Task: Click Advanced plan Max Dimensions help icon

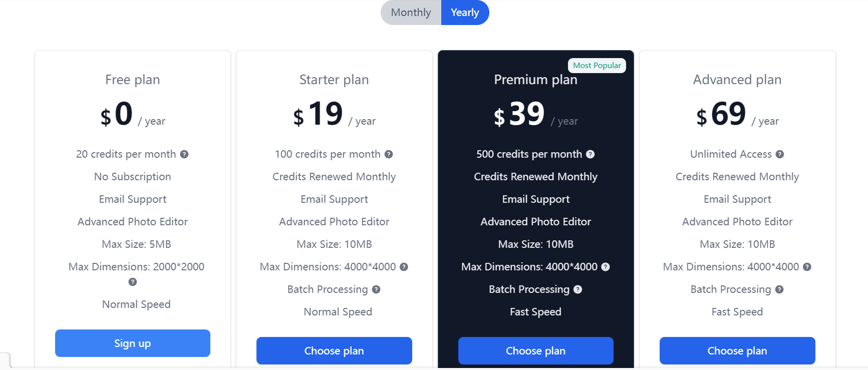Action: click(807, 267)
